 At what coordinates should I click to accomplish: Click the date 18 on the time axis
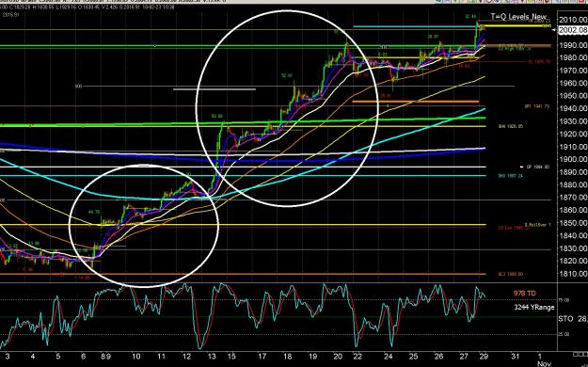click(288, 357)
